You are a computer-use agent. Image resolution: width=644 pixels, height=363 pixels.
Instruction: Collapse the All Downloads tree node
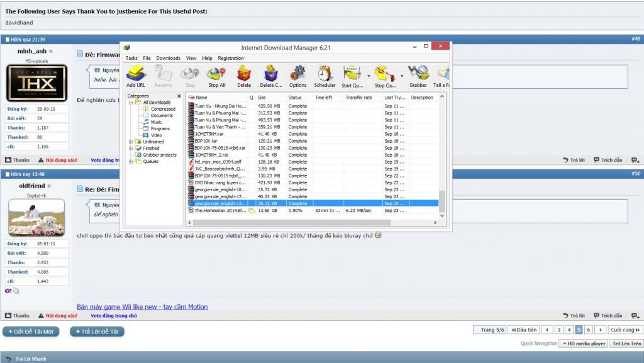pyautogui.click(x=131, y=103)
